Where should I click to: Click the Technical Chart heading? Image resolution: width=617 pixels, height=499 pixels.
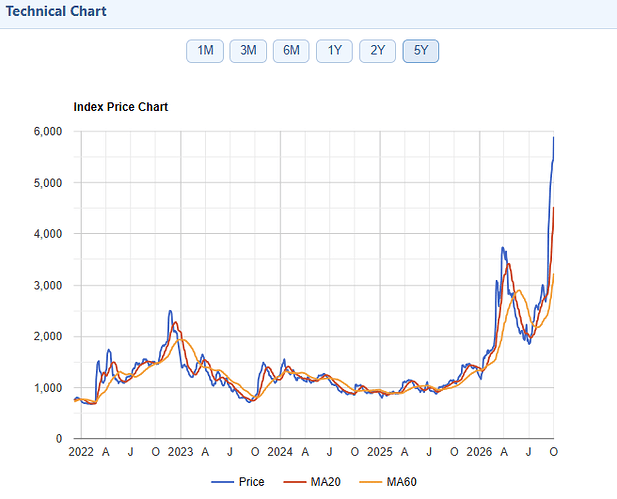[56, 11]
